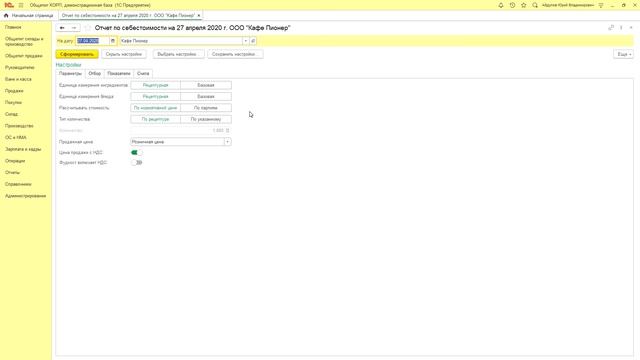Open Общепит склады и производство section

point(24,41)
